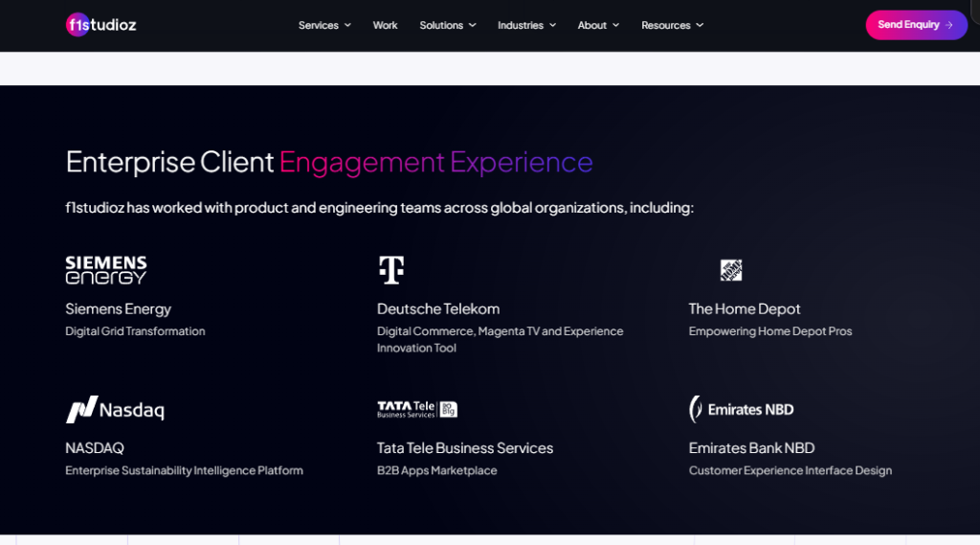Viewport: 980px width, 545px height.
Task: Click the arrow icon in Send Enquiry
Action: coord(948,25)
